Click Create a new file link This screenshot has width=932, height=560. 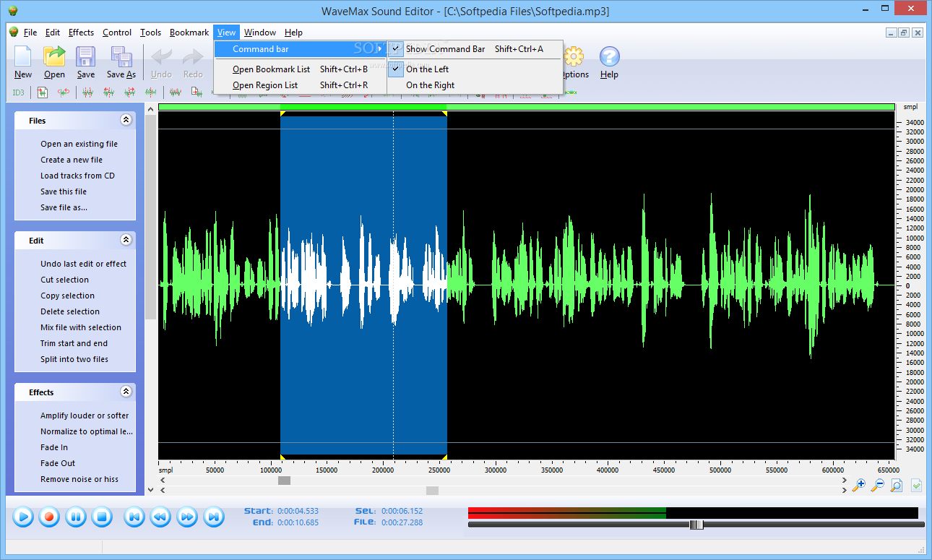pos(72,160)
